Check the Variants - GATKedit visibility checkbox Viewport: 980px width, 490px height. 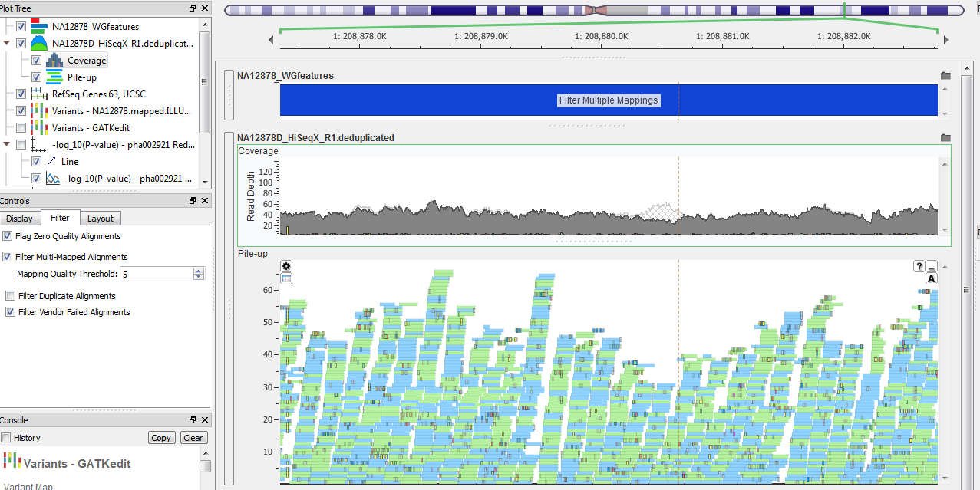coord(19,127)
